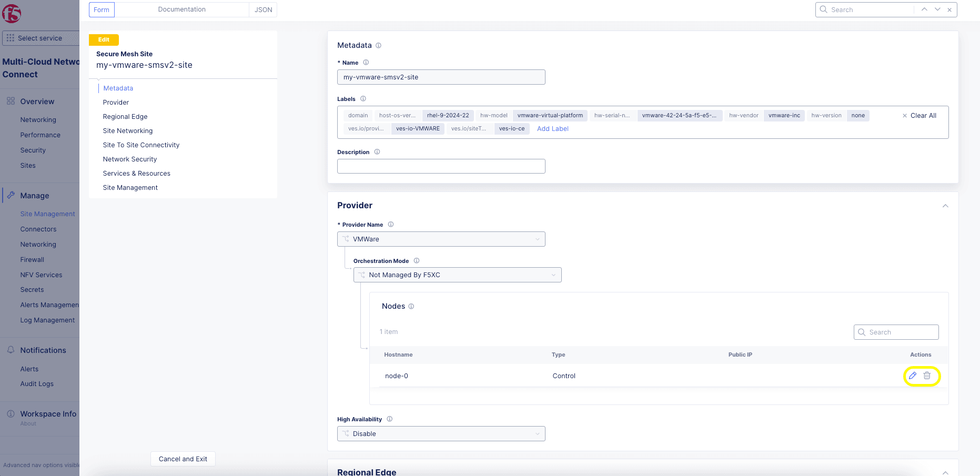
Task: Focus the Nodes table search field
Action: click(x=896, y=332)
